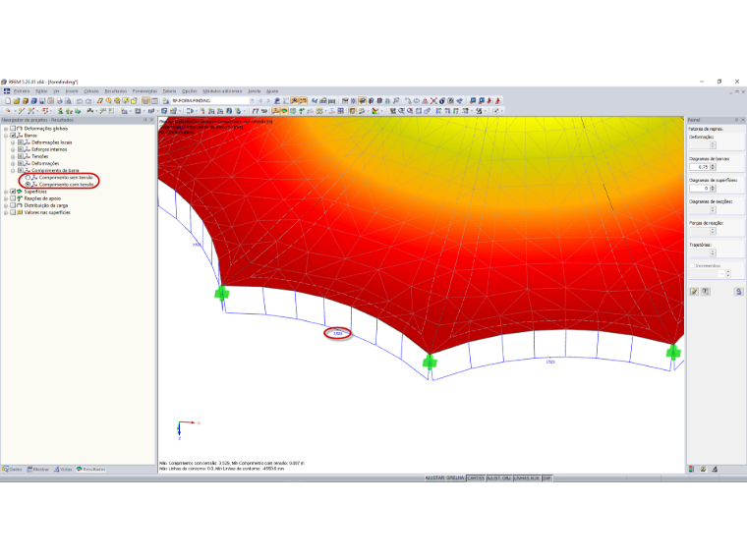Click the CARTES status bar button

click(476, 478)
